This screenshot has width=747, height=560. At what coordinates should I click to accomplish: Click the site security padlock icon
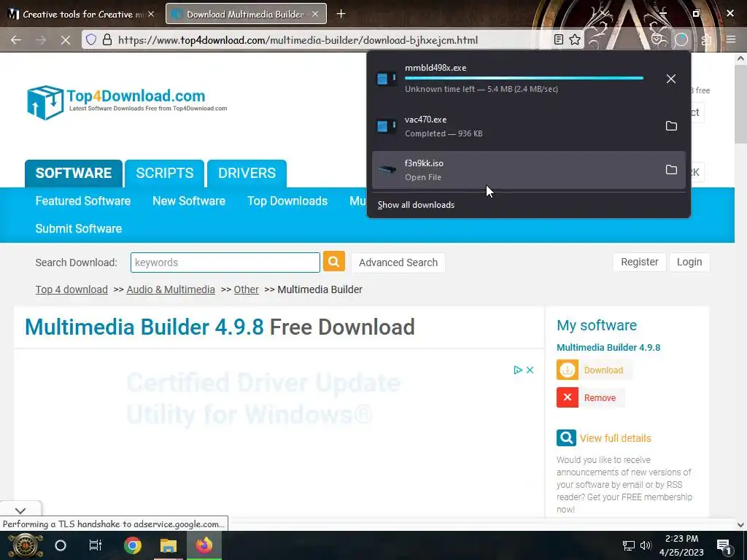click(107, 39)
